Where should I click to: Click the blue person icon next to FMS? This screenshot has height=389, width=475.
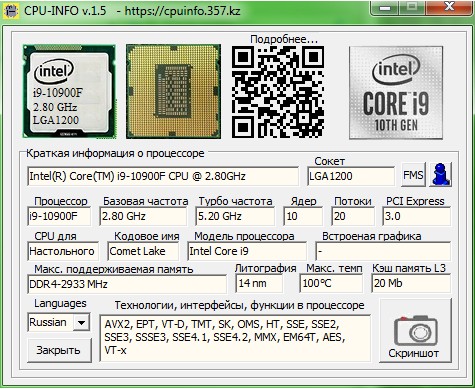pos(440,174)
